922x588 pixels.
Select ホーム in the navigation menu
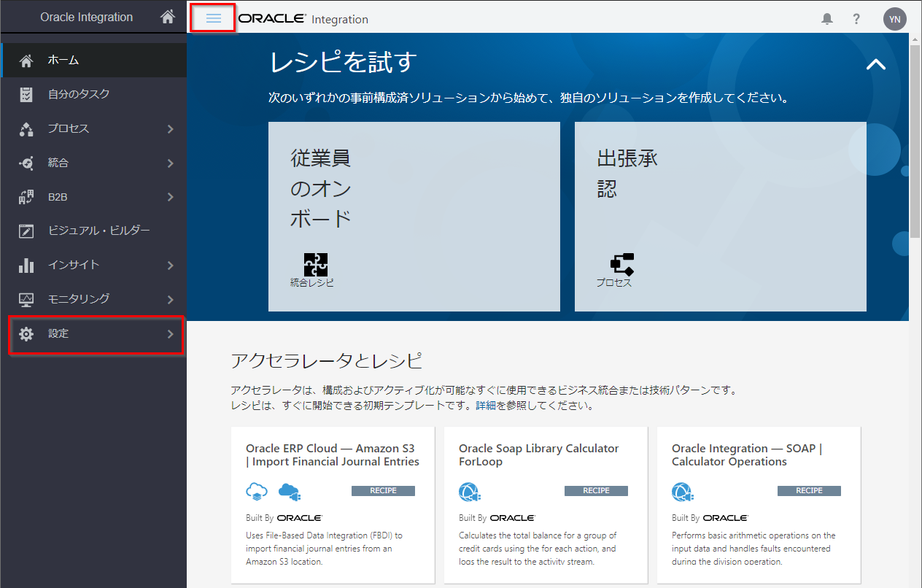(x=63, y=61)
